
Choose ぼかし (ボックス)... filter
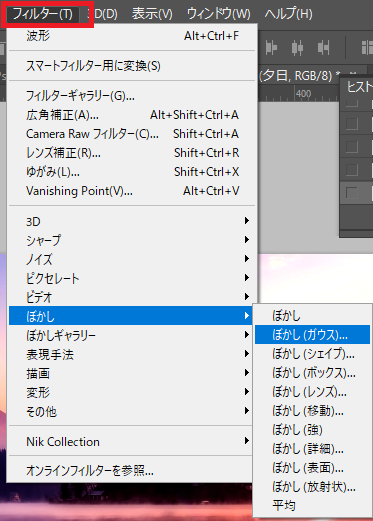coord(313,372)
